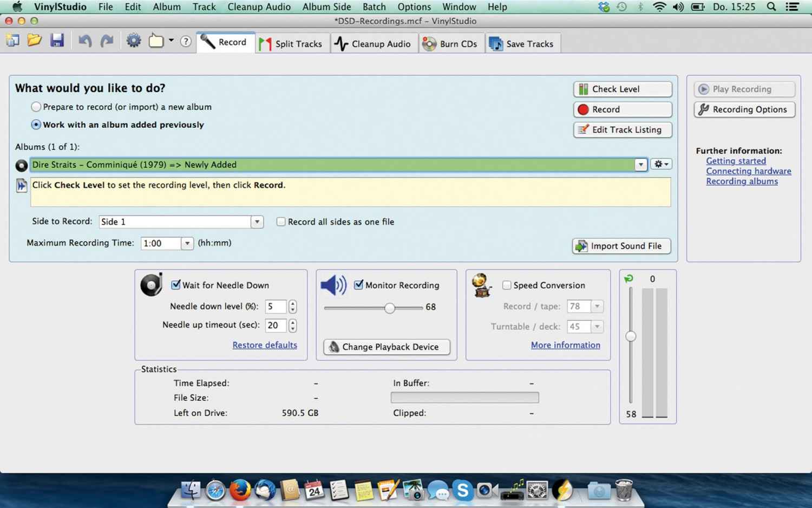Click the monitor volume slider handle
812x508 pixels.
point(390,308)
